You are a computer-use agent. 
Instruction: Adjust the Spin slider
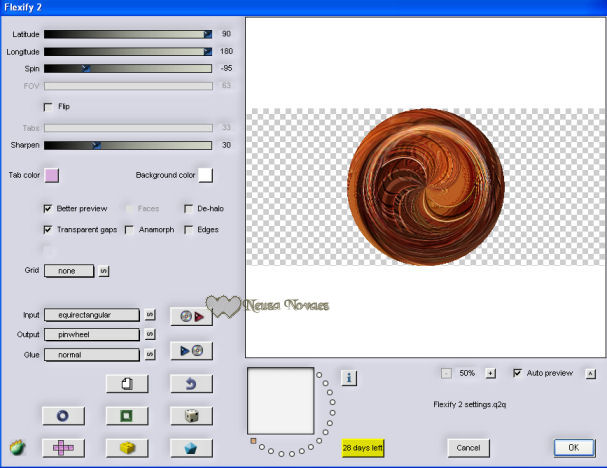click(128, 69)
